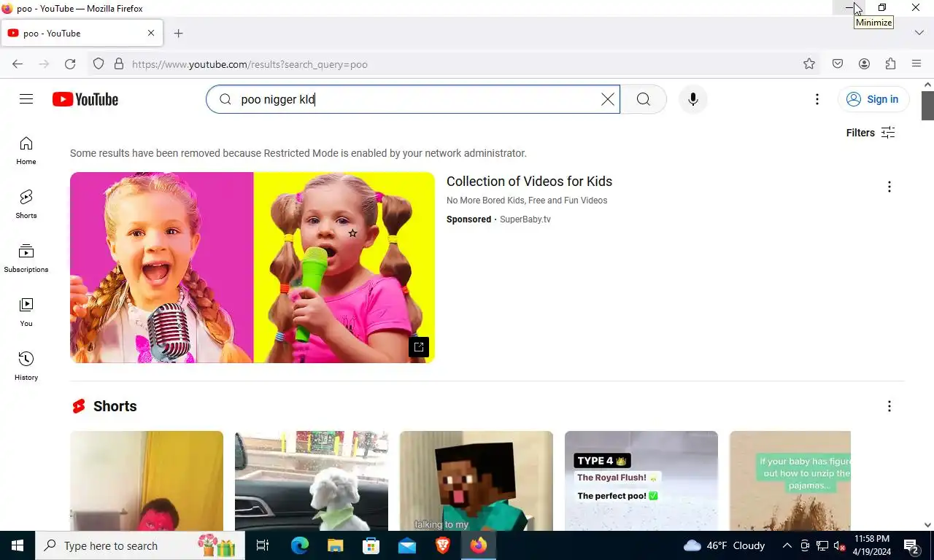Show hidden system tray icons
934x560 pixels.
pyautogui.click(x=787, y=545)
